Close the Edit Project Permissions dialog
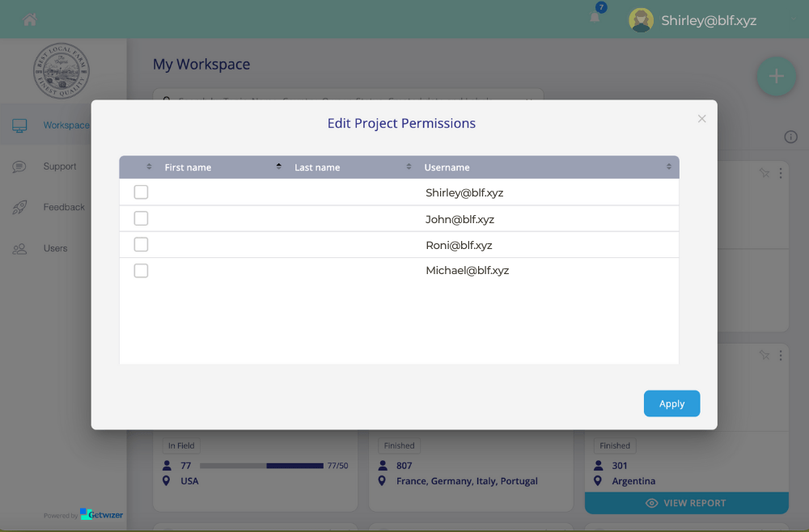 701,119
